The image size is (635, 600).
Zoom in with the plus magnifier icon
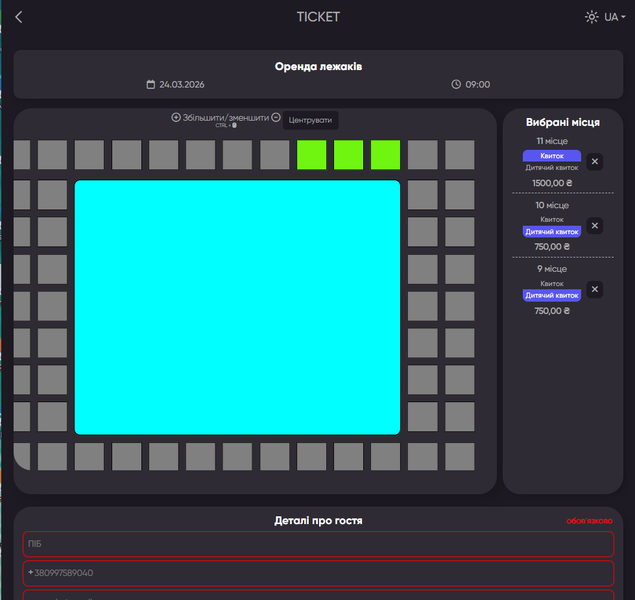tap(176, 118)
